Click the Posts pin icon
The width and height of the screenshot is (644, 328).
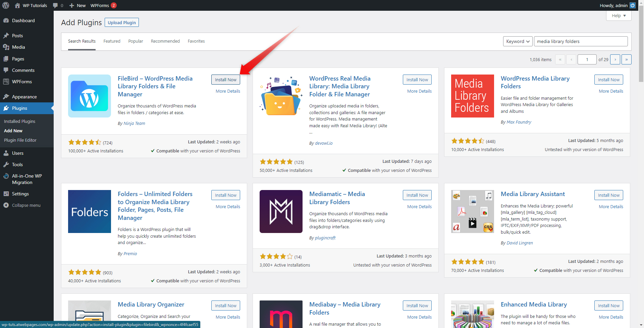click(6, 36)
